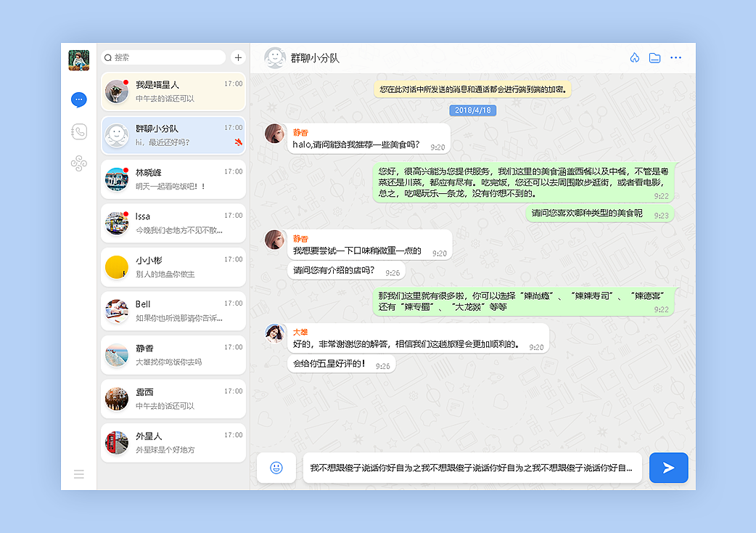This screenshot has width=756, height=533.
Task: Open the phone contacts sidebar icon
Action: pyautogui.click(x=78, y=131)
